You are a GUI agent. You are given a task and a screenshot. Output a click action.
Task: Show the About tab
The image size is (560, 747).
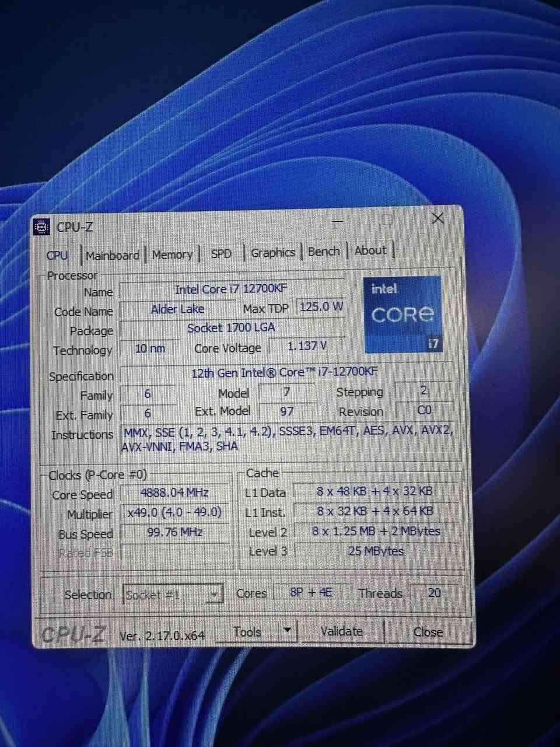click(370, 250)
